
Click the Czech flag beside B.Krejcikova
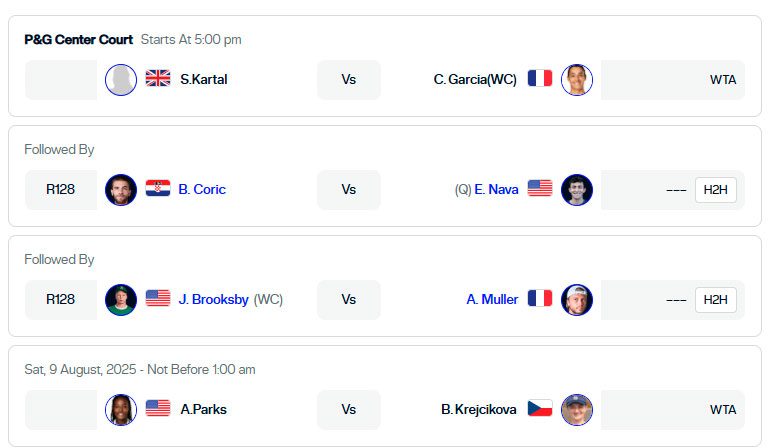(x=540, y=408)
